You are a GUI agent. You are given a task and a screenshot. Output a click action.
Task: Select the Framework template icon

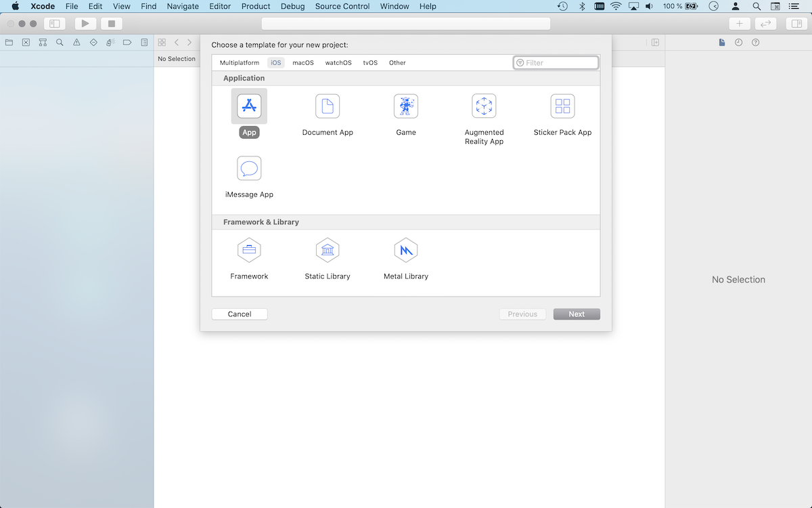click(249, 249)
